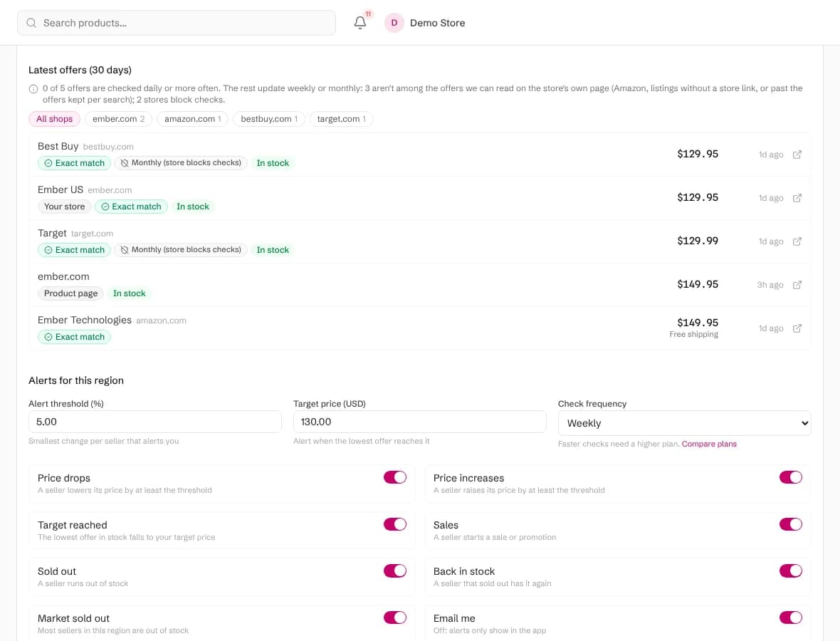Click the Free shipping label
Viewport: 840px width, 641px height.
point(694,335)
